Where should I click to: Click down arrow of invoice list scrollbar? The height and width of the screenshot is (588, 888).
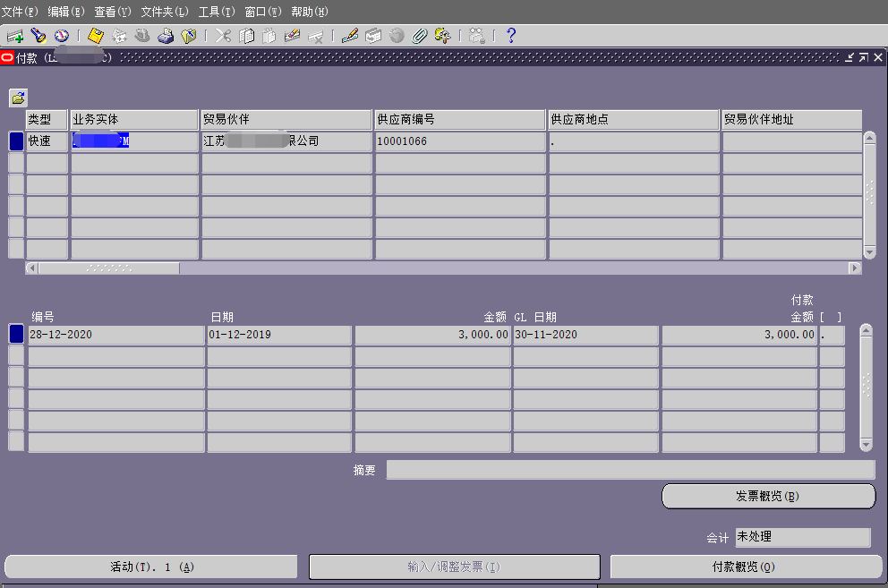[866, 445]
